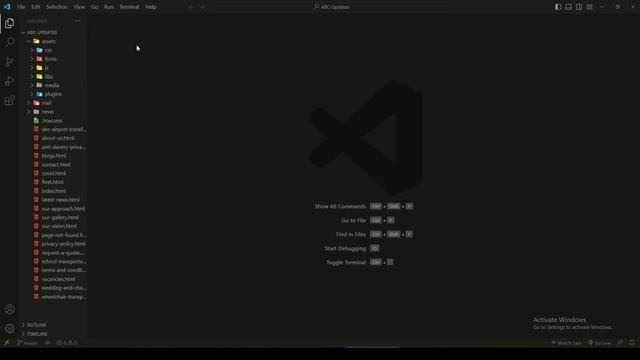Open the Extensions view
Image resolution: width=640 pixels, height=360 pixels.
coord(9,100)
